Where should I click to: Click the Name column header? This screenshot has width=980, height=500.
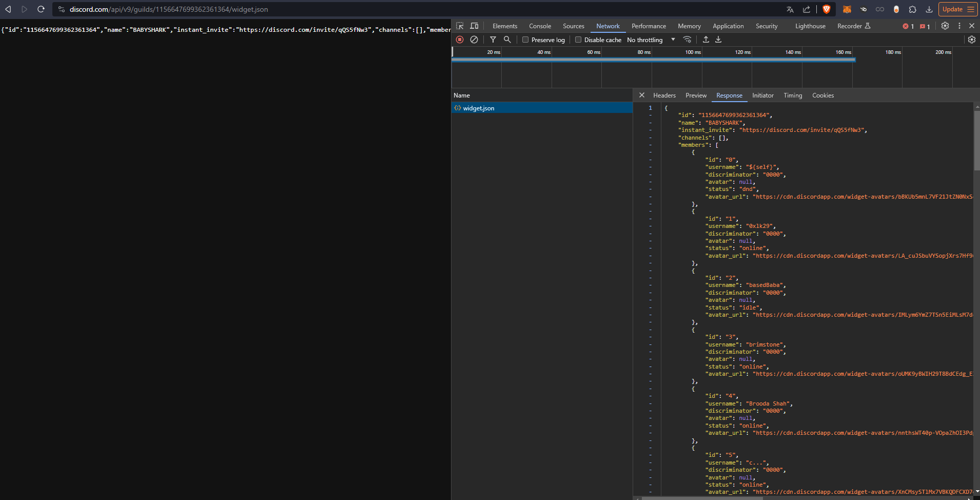(542, 95)
